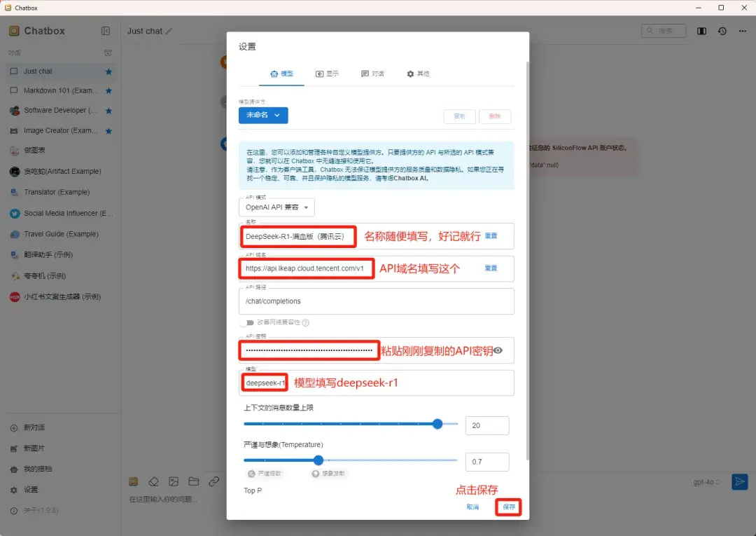Open the Translator (Example) conversation
Viewport: 756px width, 536px height.
(60, 192)
